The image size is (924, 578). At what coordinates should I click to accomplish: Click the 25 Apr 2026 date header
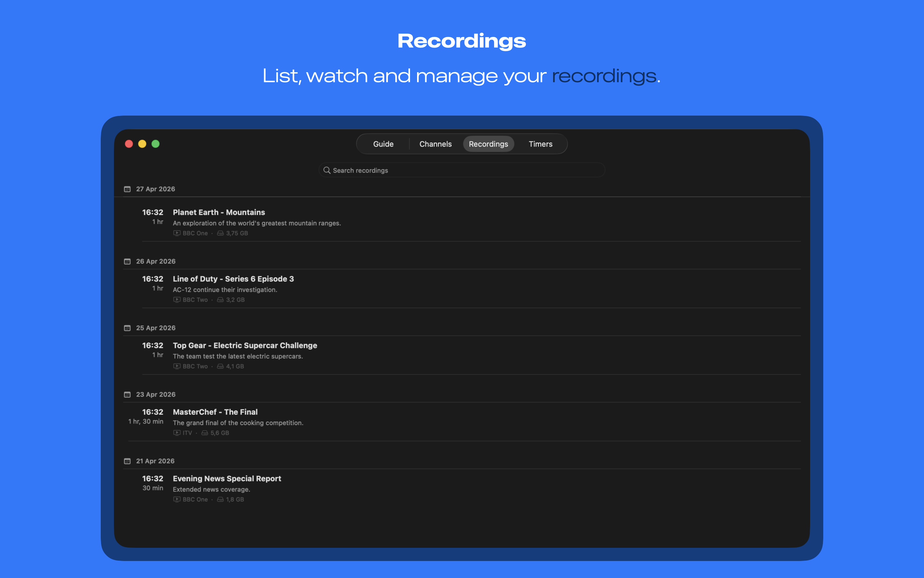(x=156, y=328)
